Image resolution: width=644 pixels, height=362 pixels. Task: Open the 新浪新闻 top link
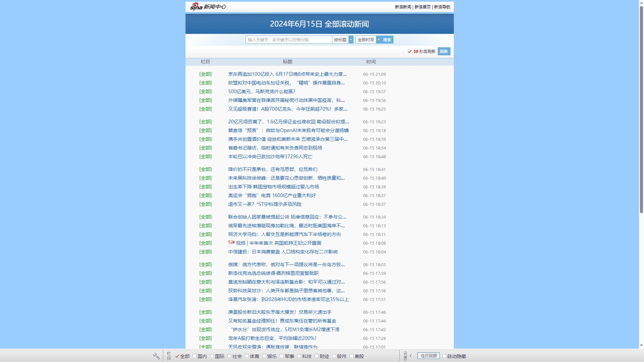pyautogui.click(x=403, y=7)
